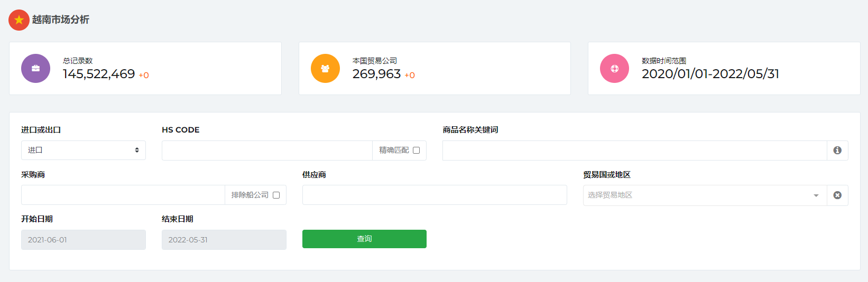This screenshot has height=282, width=868.
Task: Click the pink data time range icon
Action: pyautogui.click(x=614, y=69)
